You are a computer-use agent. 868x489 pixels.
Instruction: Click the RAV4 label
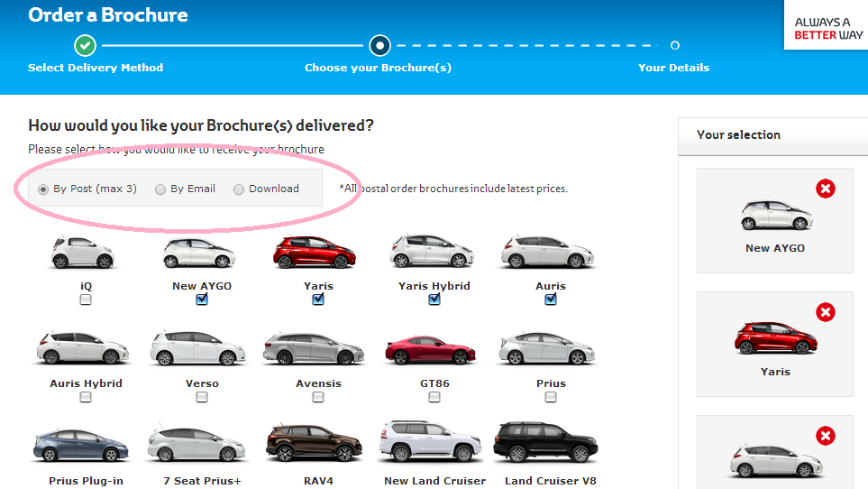point(318,481)
